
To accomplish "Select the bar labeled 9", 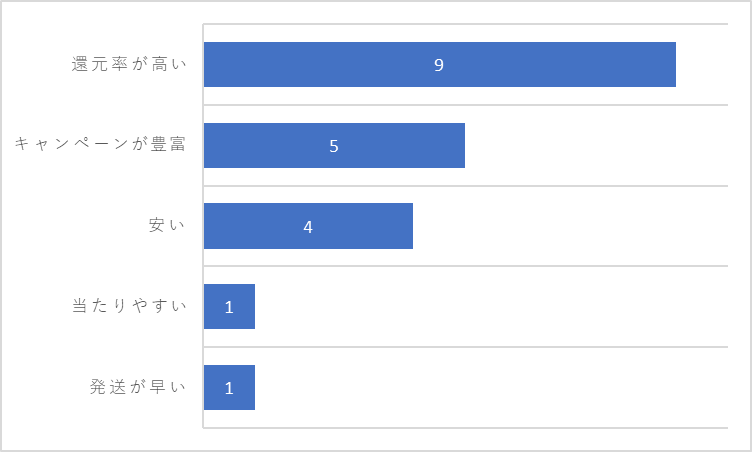I will (x=440, y=65).
